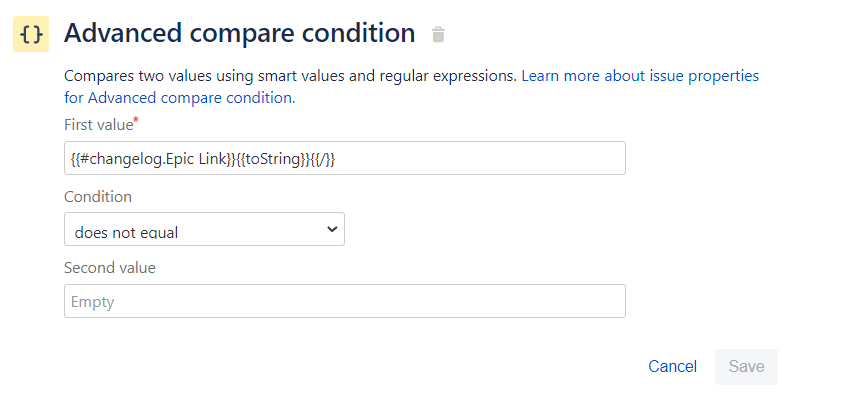The width and height of the screenshot is (852, 397).
Task: Open the Condition dropdown arrow
Action: [332, 229]
